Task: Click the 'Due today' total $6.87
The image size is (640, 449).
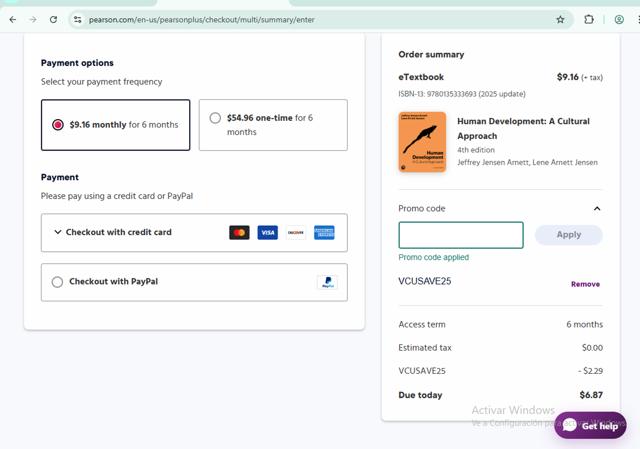Action: click(591, 395)
